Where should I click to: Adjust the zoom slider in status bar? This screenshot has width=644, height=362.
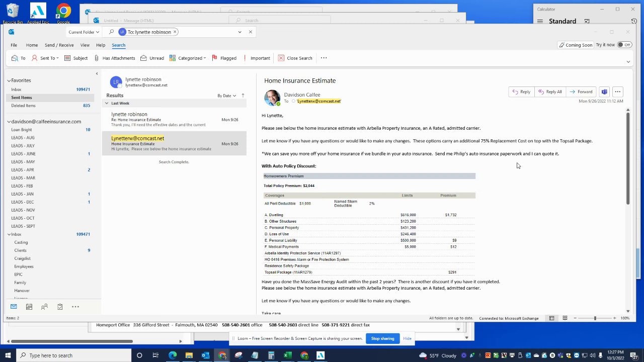595,318
